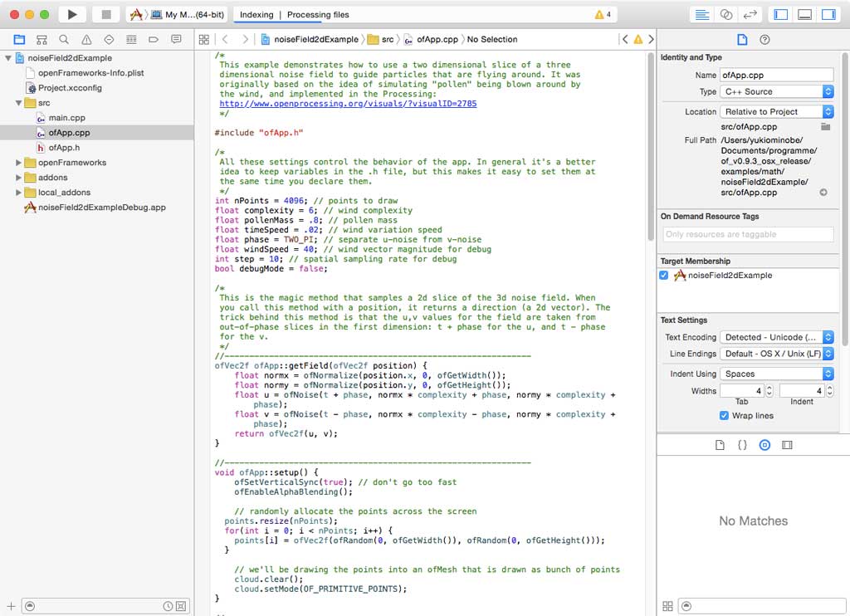This screenshot has width=850, height=616.
Task: Click the Stop button in toolbar
Action: pos(105,14)
